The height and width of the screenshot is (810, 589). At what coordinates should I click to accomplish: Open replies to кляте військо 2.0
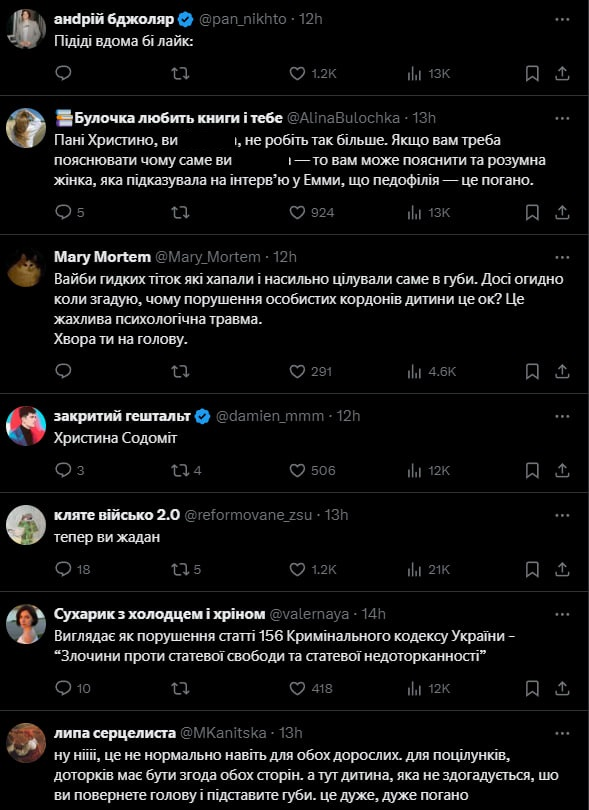(62, 566)
